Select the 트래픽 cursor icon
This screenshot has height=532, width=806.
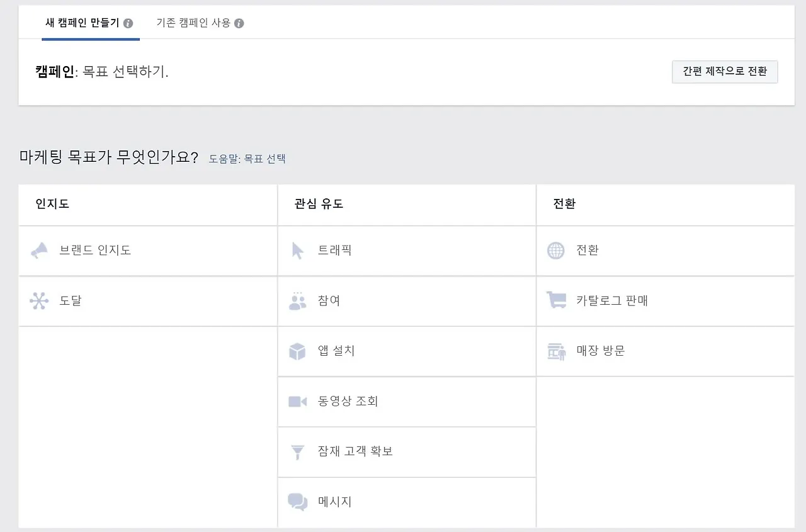pos(297,250)
